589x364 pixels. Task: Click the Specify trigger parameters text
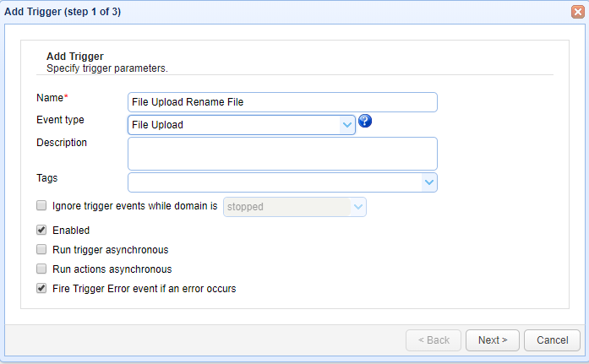[x=114, y=68]
